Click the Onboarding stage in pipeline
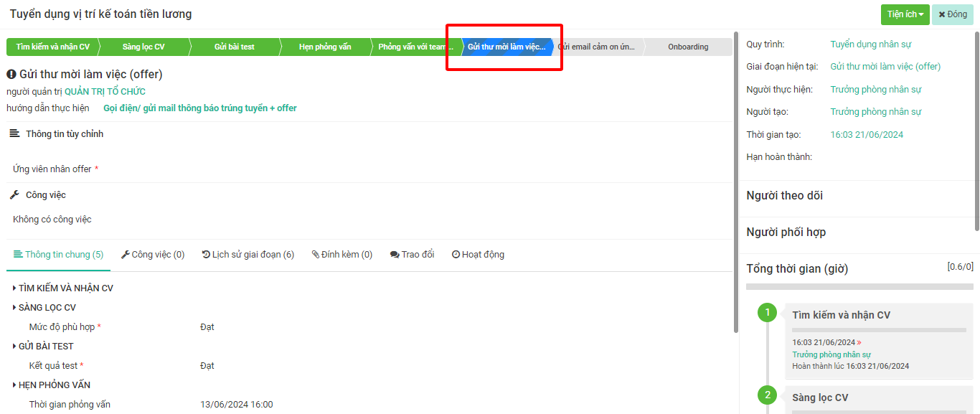Image resolution: width=980 pixels, height=414 pixels. pos(687,47)
